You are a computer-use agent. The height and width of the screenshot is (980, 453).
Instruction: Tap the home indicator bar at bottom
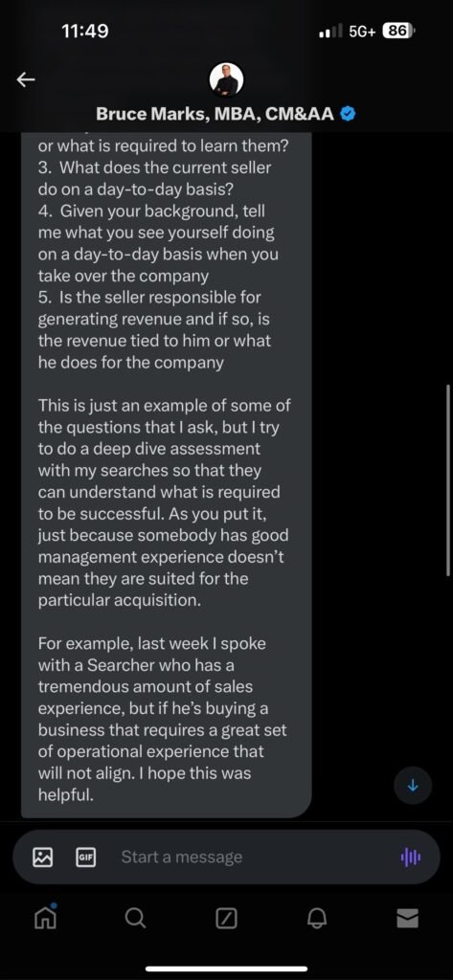226,969
